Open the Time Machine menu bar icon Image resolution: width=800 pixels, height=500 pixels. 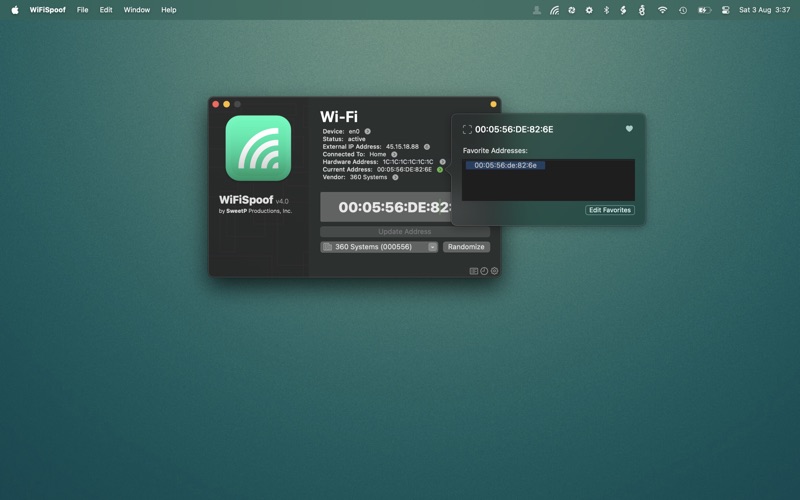coord(683,10)
